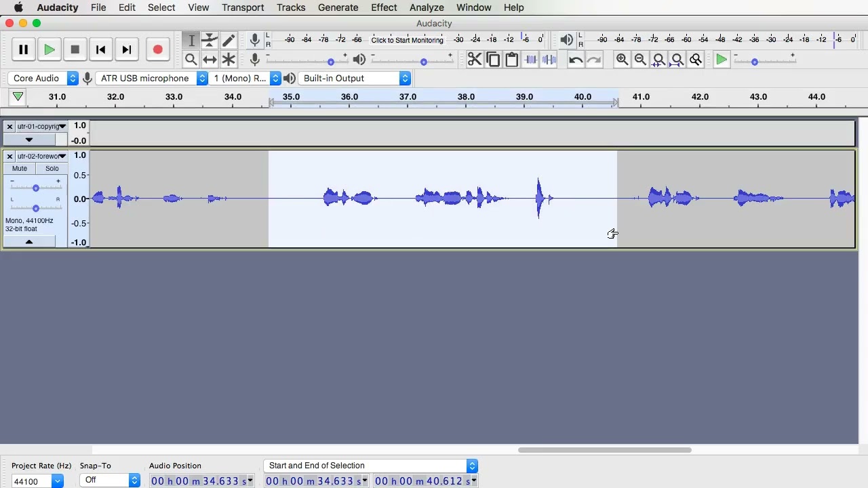This screenshot has width=868, height=488.
Task: Select the Time Shift tool
Action: click(210, 60)
